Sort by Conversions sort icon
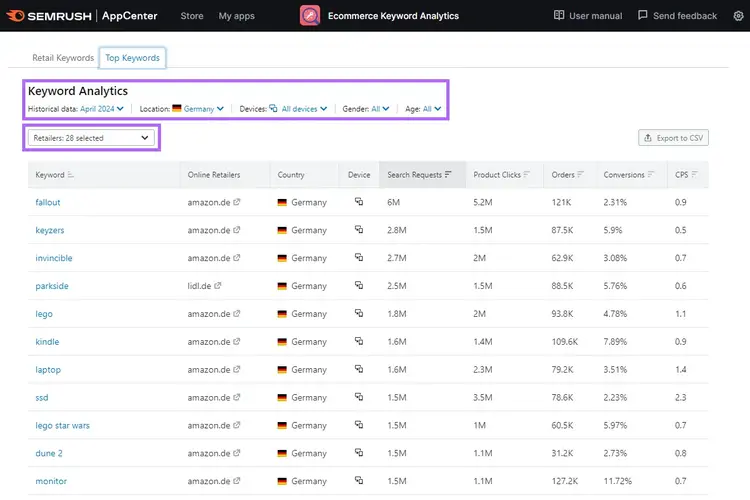The image size is (750, 500). point(651,175)
